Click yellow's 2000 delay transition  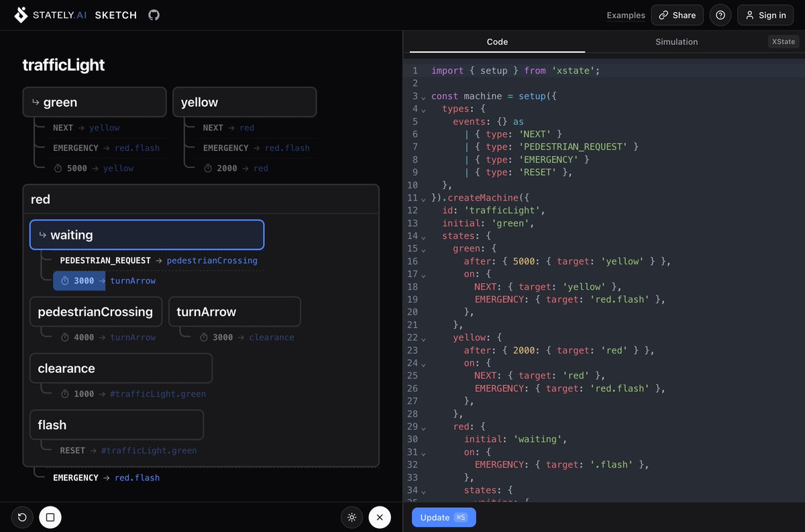[x=235, y=168]
